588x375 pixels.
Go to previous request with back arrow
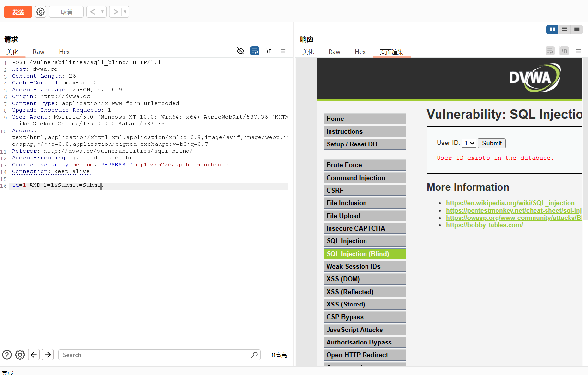93,12
